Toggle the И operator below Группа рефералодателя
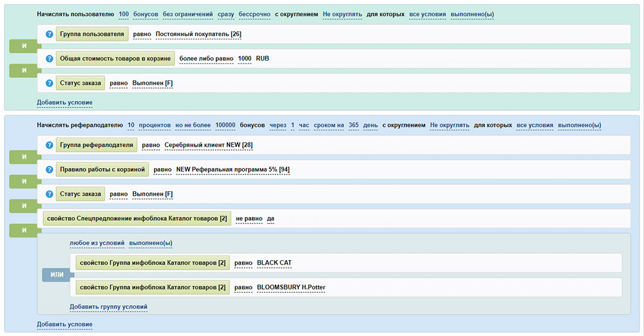644x336 pixels. click(23, 158)
